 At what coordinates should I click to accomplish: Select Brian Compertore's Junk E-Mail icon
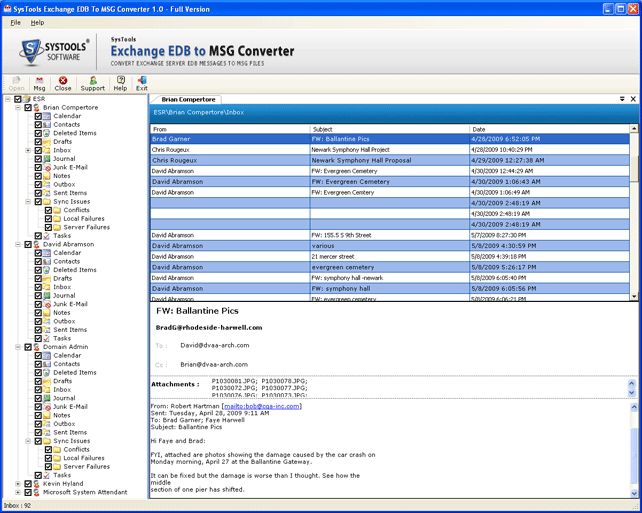point(47,167)
